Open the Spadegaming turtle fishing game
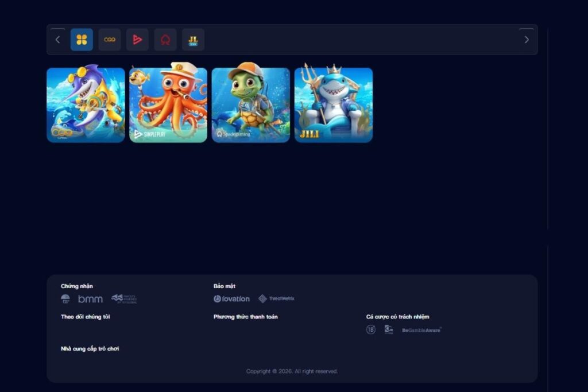588x392 pixels. point(251,105)
